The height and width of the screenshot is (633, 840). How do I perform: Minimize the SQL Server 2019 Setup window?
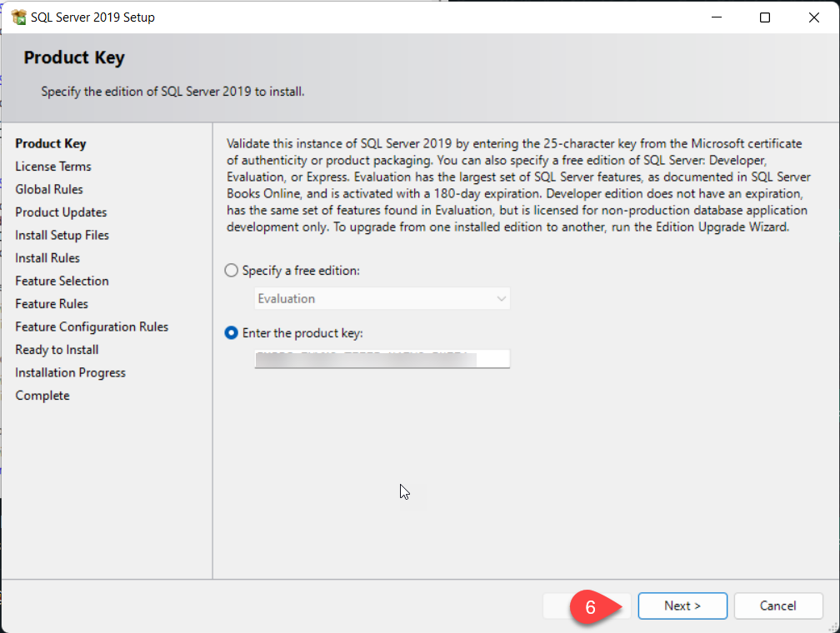pos(717,17)
